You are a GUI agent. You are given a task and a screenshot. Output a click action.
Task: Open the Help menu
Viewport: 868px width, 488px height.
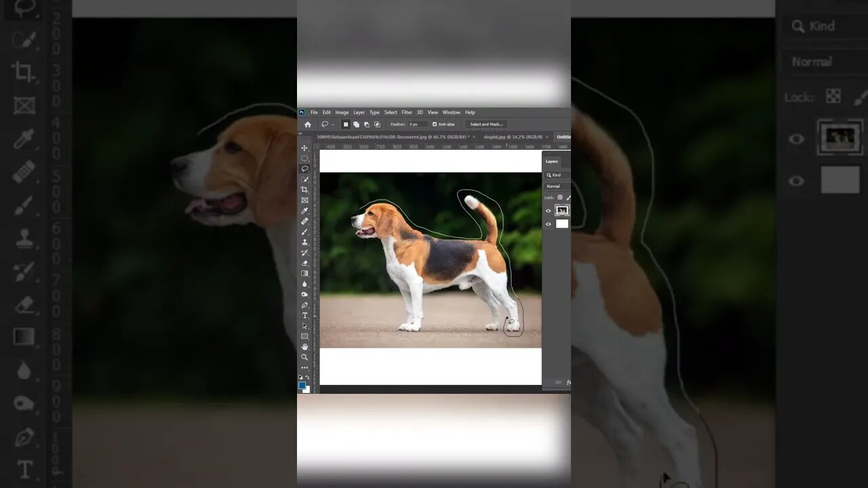(x=470, y=113)
